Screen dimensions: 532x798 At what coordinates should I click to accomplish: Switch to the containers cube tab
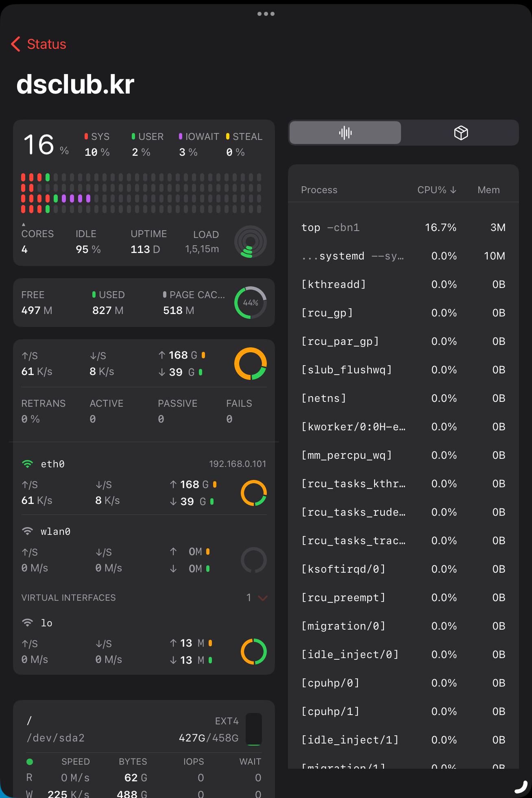pos(460,133)
